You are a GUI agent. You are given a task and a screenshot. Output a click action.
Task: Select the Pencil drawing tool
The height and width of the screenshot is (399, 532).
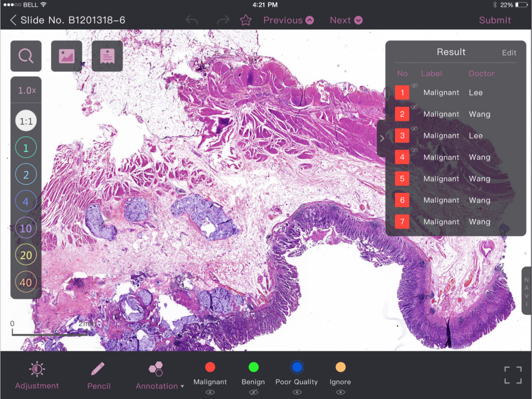pos(99,375)
